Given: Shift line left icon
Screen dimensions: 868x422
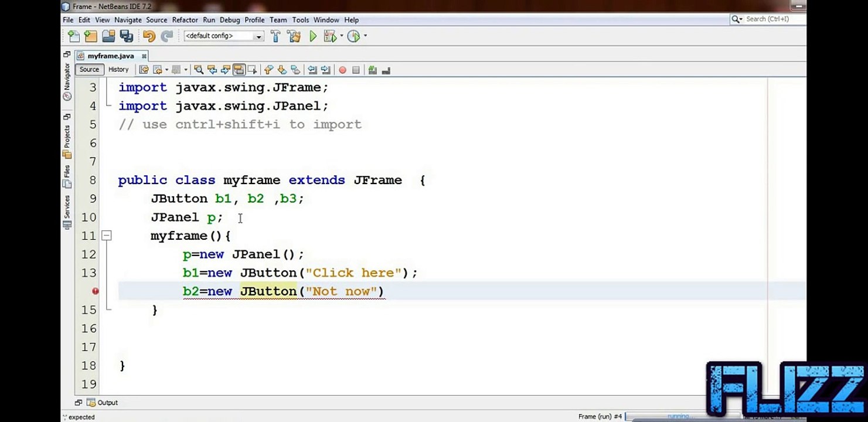Looking at the screenshot, I should (x=312, y=70).
